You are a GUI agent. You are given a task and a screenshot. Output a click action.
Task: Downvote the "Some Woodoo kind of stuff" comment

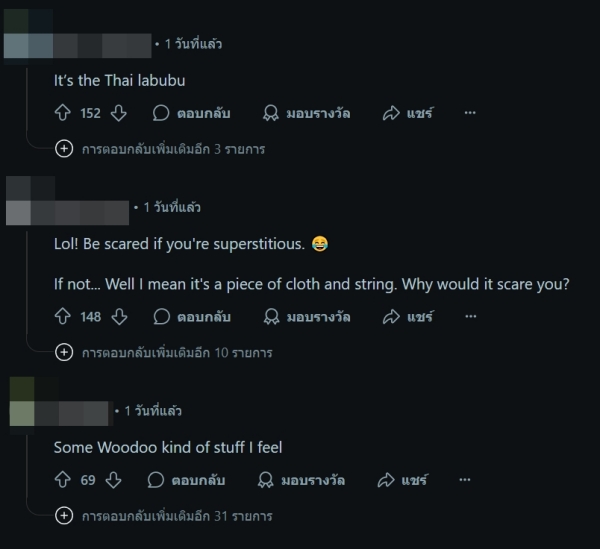113,480
